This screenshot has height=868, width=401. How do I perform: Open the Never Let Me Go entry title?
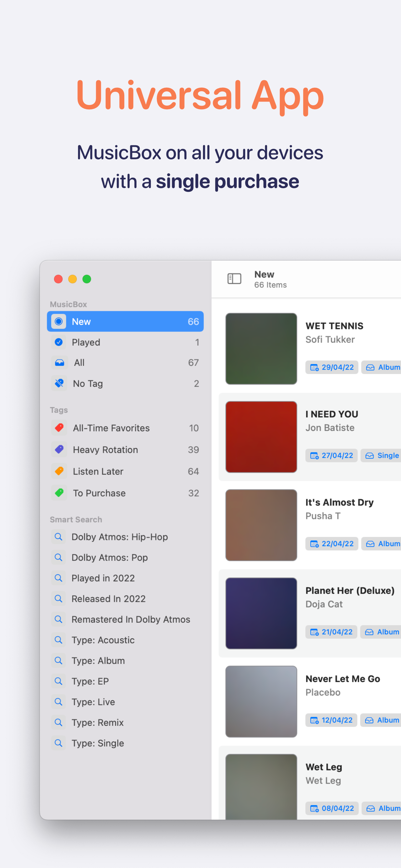pos(342,679)
